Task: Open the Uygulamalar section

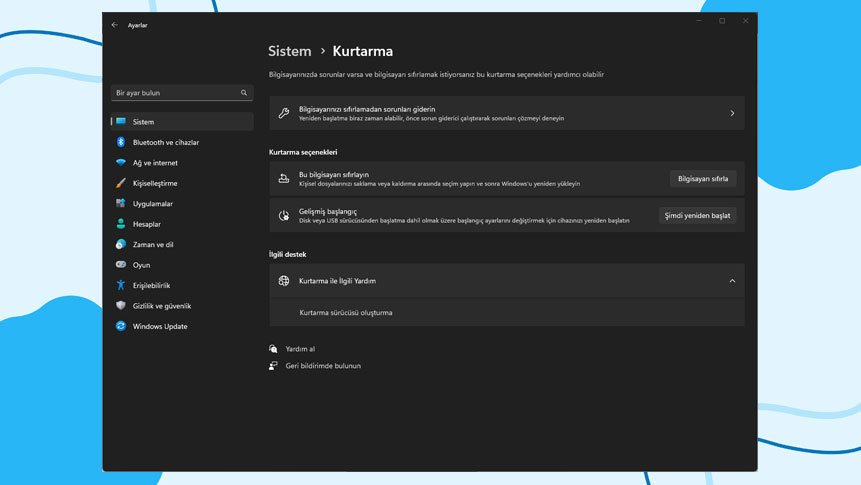Action: (x=152, y=204)
